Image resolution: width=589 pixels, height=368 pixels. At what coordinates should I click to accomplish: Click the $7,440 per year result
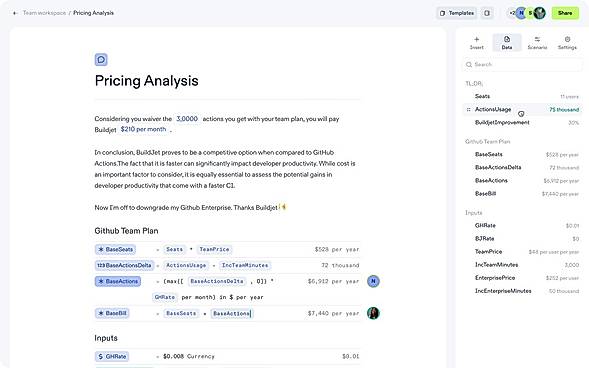(x=333, y=313)
